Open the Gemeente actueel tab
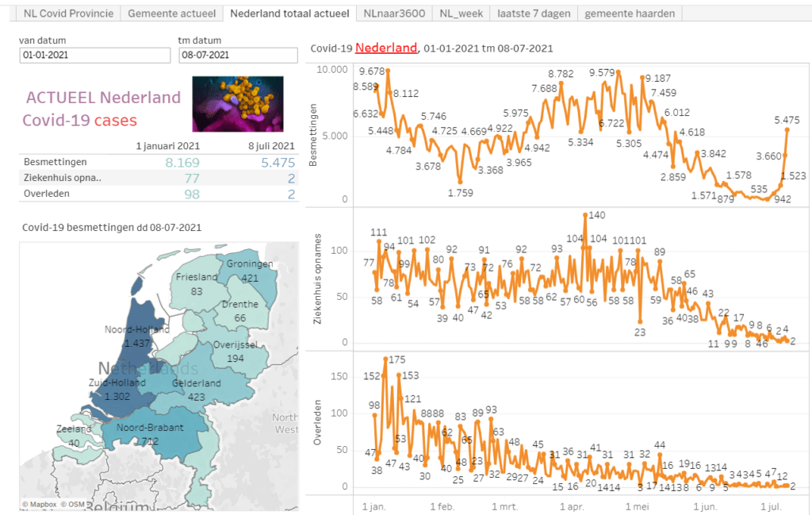The width and height of the screenshot is (812, 515). click(x=170, y=13)
